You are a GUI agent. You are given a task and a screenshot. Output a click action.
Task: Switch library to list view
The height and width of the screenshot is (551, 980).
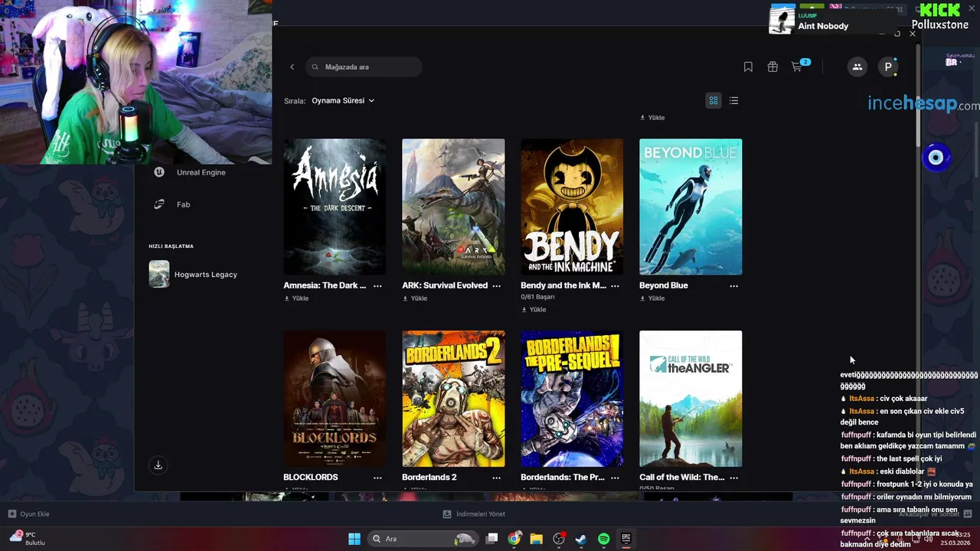click(x=733, y=100)
